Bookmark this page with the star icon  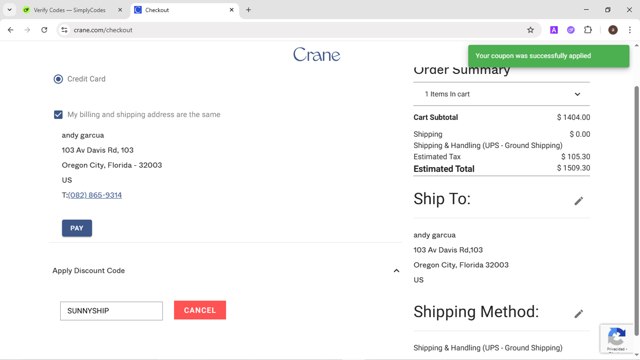[530, 30]
